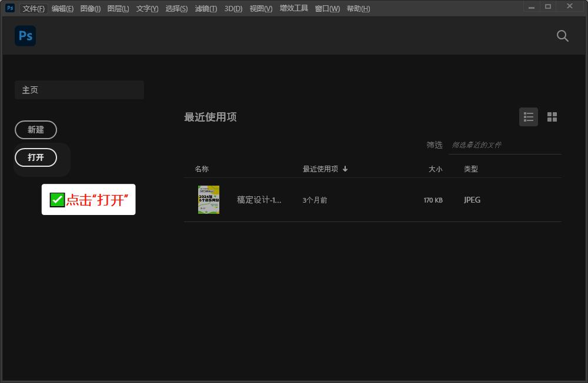This screenshot has width=588, height=383.
Task: Switch to list view layout
Action: coord(528,117)
